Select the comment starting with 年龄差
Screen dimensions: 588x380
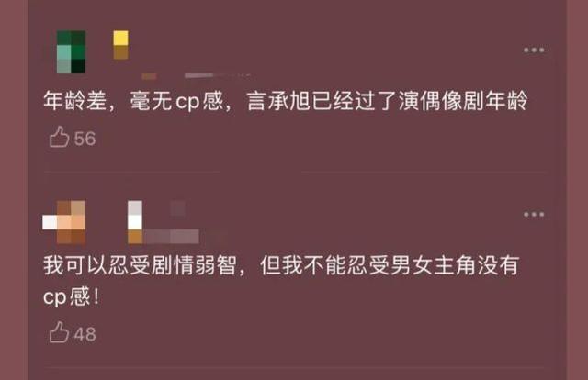coord(286,101)
